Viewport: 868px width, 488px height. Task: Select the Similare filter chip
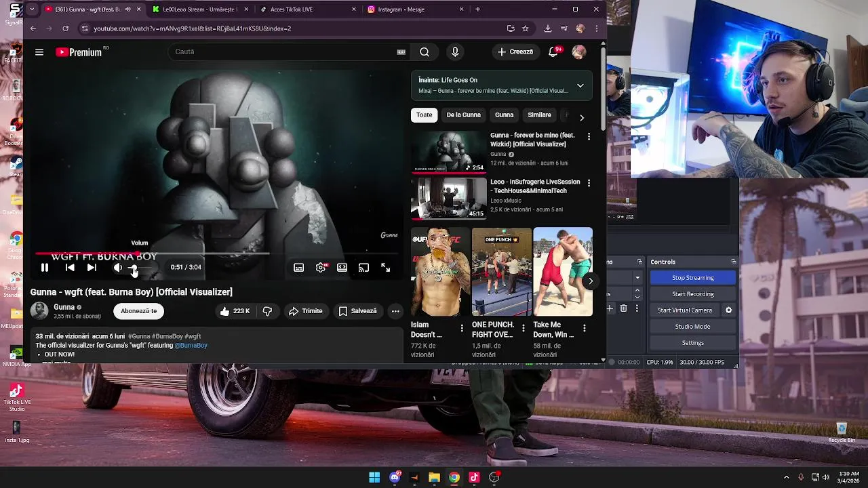pyautogui.click(x=540, y=115)
